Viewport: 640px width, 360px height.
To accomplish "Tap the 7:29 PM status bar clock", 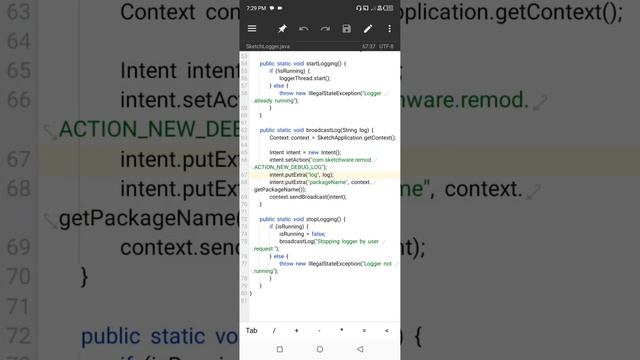I will [x=256, y=8].
